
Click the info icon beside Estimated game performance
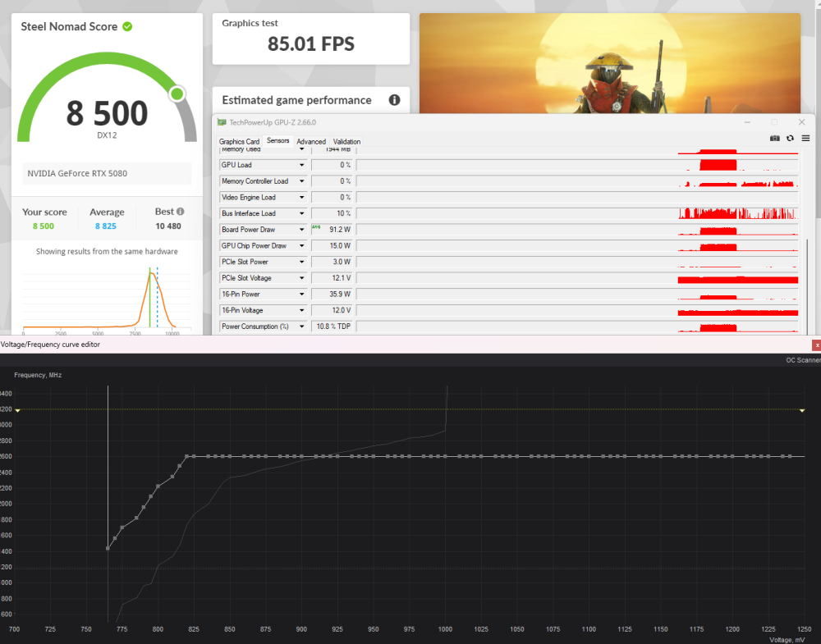(394, 100)
